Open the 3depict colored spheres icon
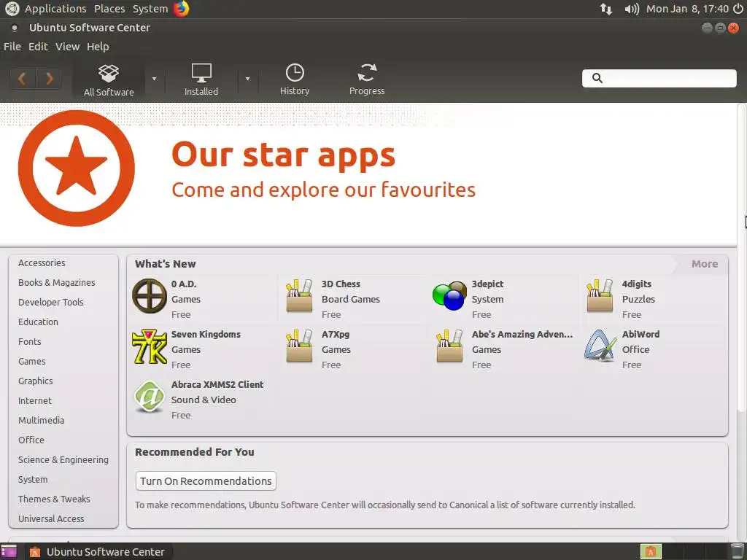The height and width of the screenshot is (560, 747). pyautogui.click(x=449, y=296)
